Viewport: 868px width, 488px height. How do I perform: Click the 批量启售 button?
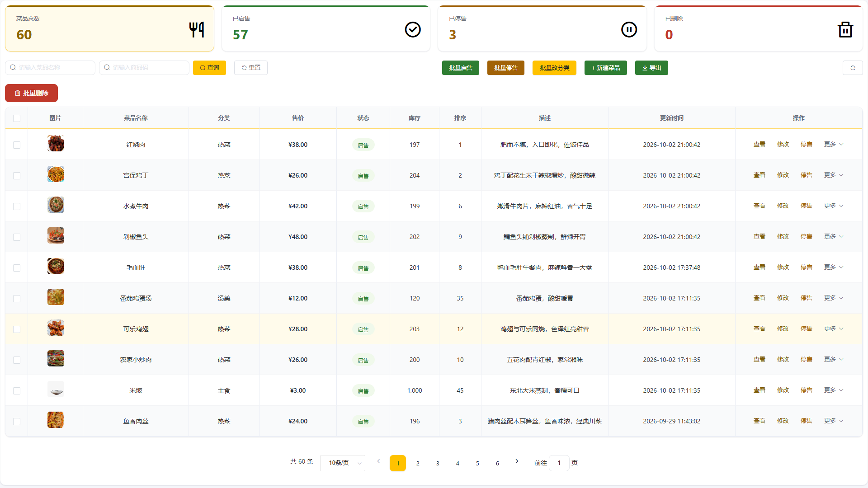[x=461, y=68]
